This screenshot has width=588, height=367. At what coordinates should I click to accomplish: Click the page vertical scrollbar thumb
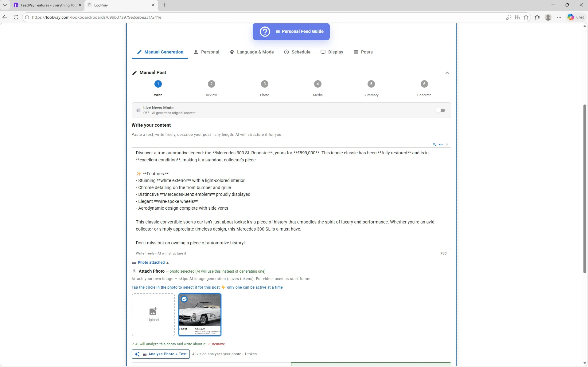point(585,189)
